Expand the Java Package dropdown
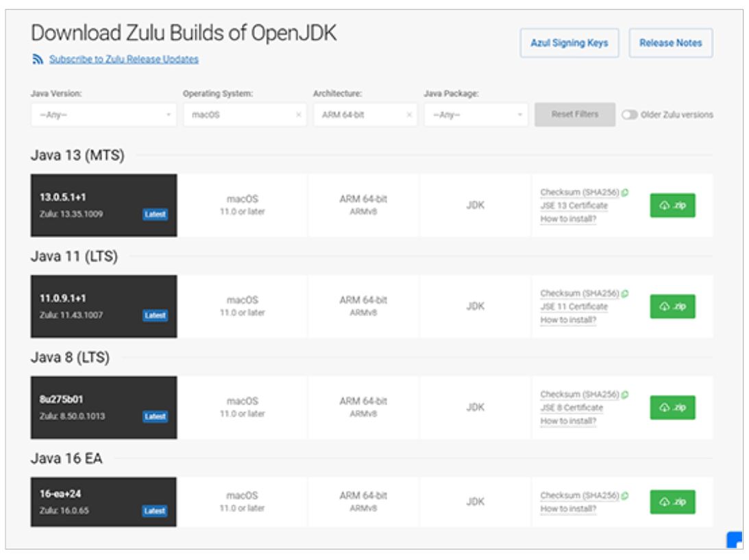 [476, 115]
